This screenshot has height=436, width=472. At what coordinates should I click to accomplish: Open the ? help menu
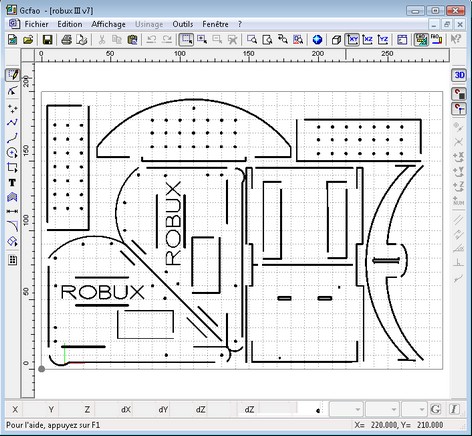240,24
